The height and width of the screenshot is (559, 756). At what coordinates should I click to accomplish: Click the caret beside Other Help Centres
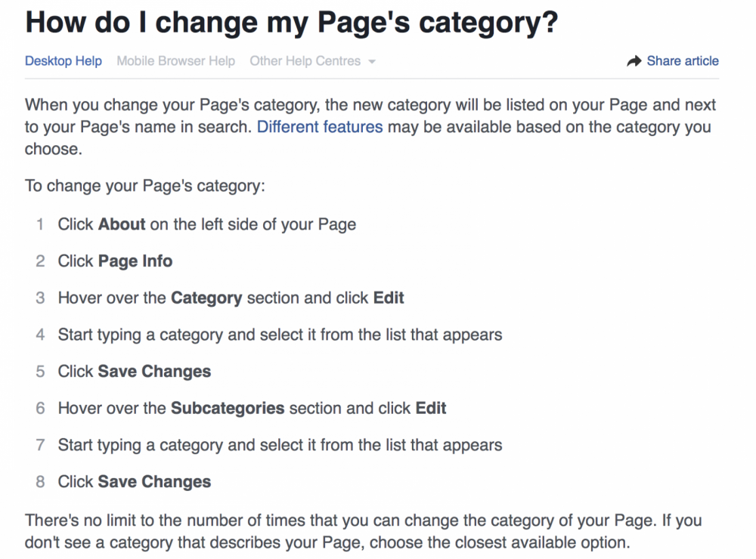pos(372,62)
